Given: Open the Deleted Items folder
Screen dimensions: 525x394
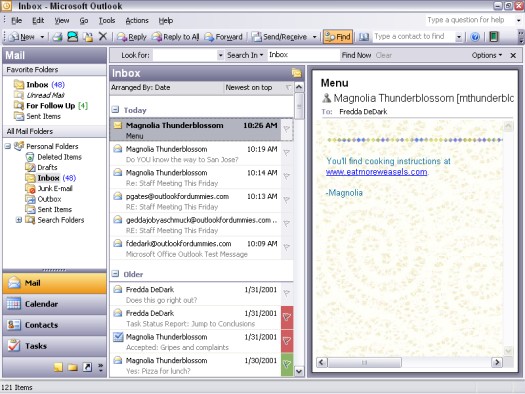Looking at the screenshot, I should point(54,157).
